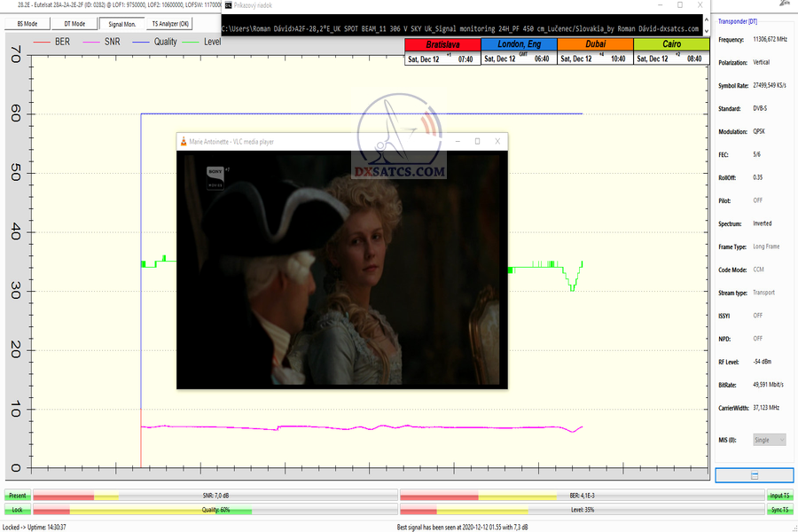Minimize the VLC media player window
Screen dimensions: 798x532
[458, 141]
